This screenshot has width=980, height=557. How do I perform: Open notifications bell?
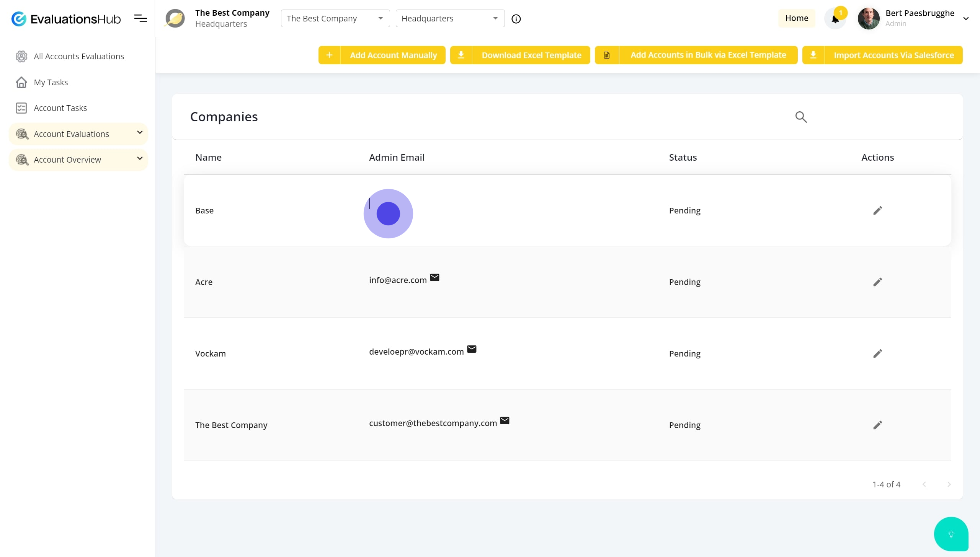pyautogui.click(x=835, y=19)
